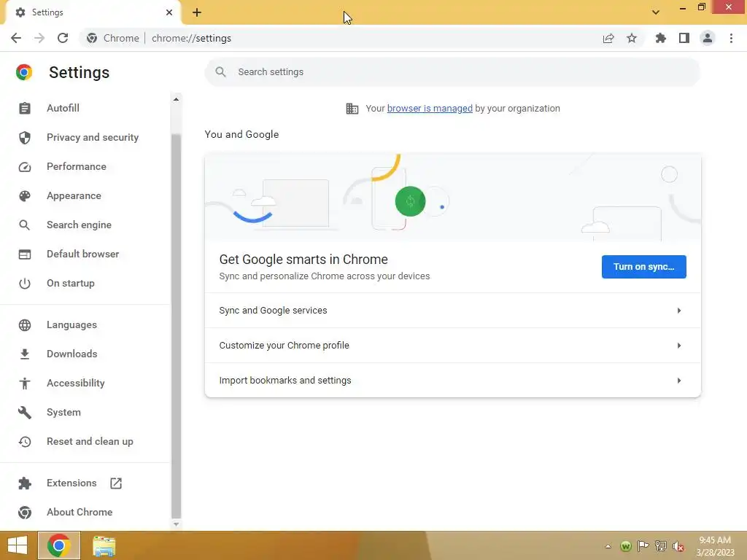747x560 pixels.
Task: Open Languages settings
Action: (x=71, y=324)
